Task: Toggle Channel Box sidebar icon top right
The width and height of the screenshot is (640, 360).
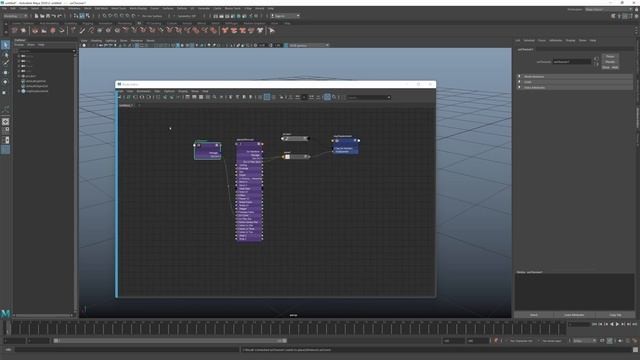Action: (636, 16)
